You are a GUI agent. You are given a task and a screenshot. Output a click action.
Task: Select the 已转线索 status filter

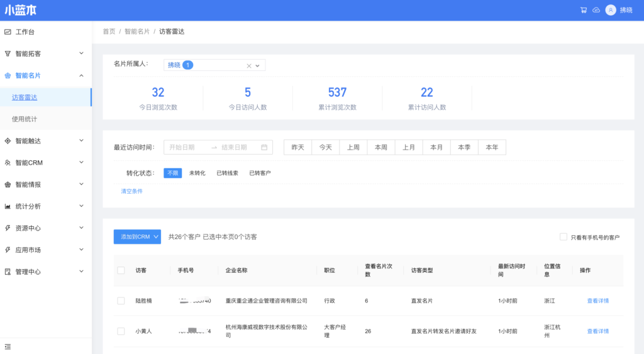point(227,173)
